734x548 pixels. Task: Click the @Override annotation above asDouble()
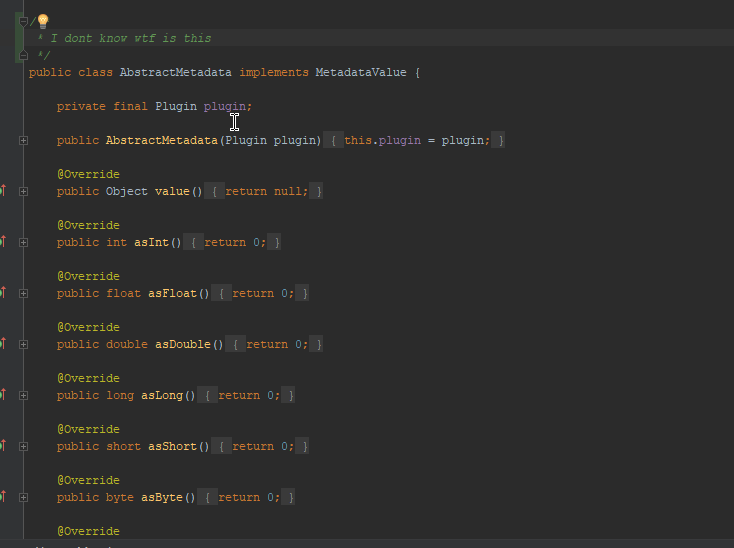coord(88,328)
